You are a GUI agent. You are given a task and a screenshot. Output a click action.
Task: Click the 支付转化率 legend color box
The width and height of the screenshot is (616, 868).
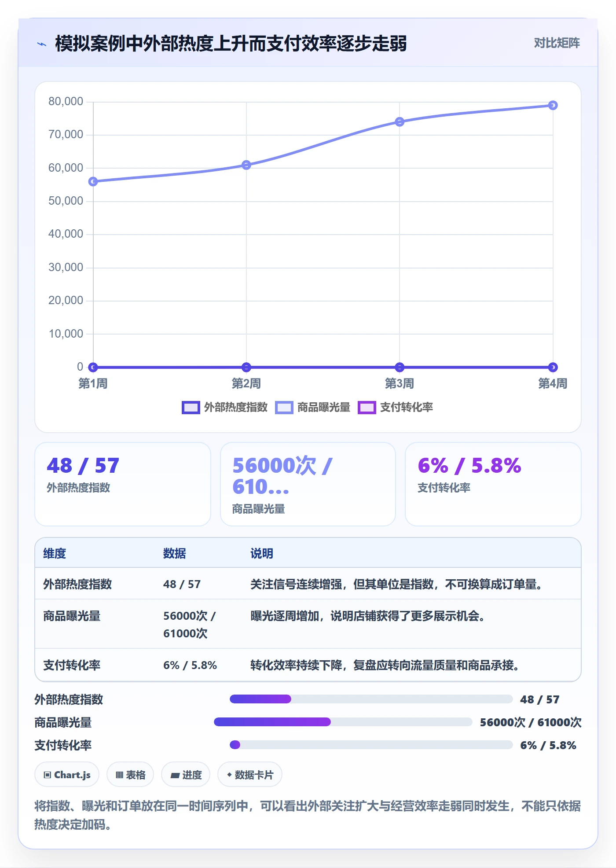coord(367,408)
